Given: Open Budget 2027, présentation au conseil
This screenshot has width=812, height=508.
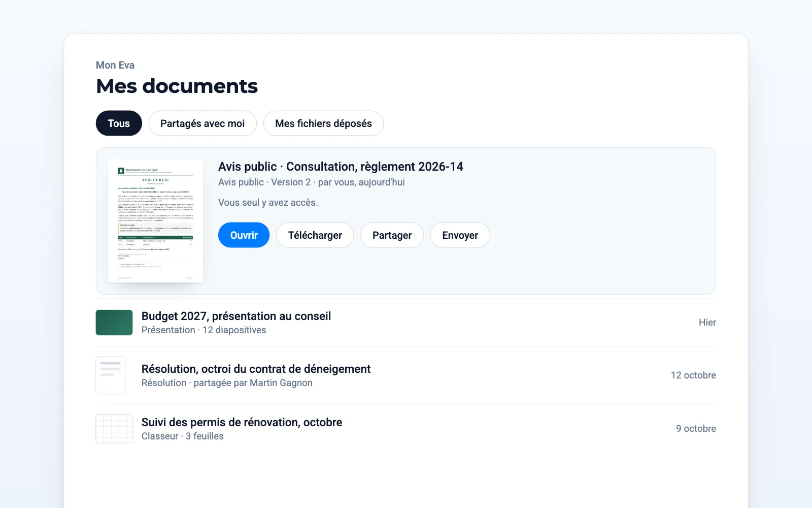Looking at the screenshot, I should (x=236, y=316).
